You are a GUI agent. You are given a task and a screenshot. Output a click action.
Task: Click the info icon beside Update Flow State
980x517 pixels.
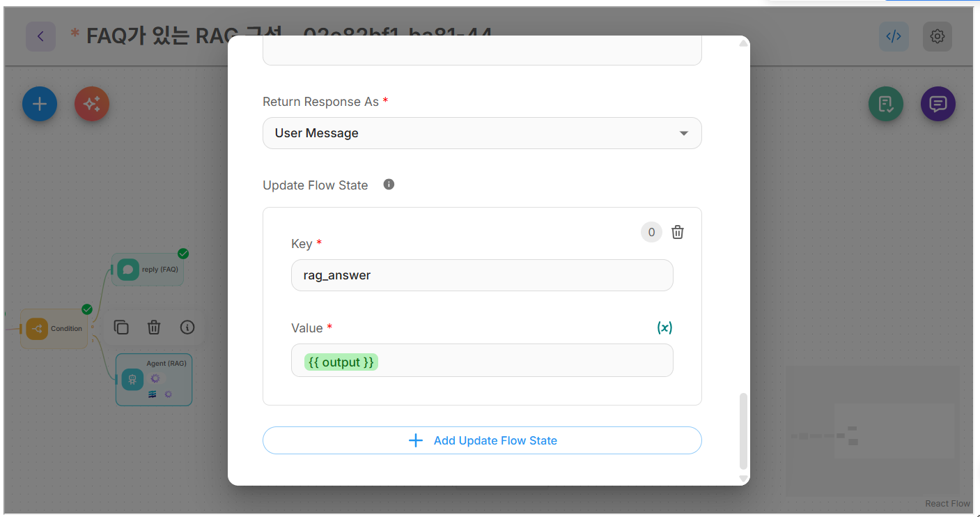pos(389,185)
